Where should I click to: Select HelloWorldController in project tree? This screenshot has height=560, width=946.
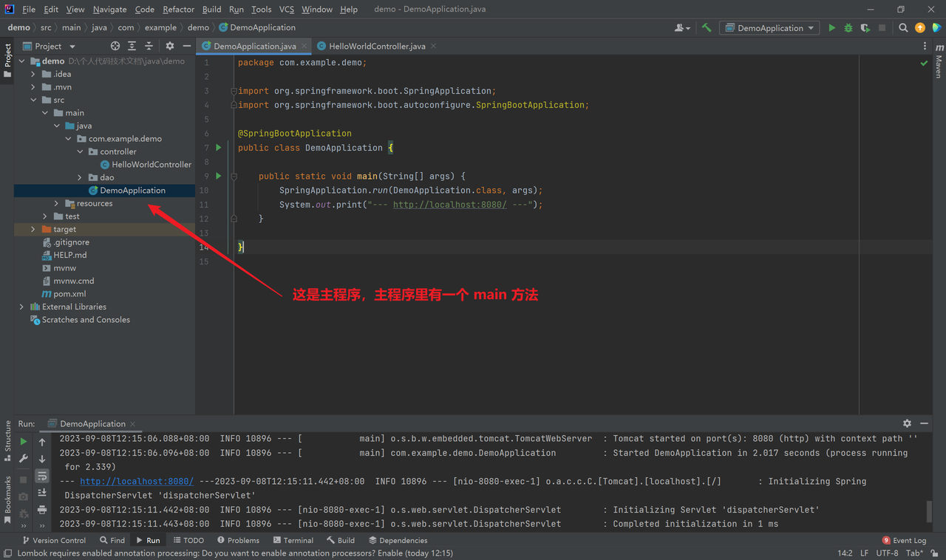[152, 165]
